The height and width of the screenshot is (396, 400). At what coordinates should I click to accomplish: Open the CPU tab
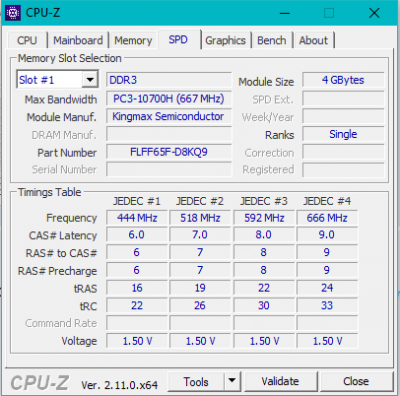pyautogui.click(x=27, y=40)
